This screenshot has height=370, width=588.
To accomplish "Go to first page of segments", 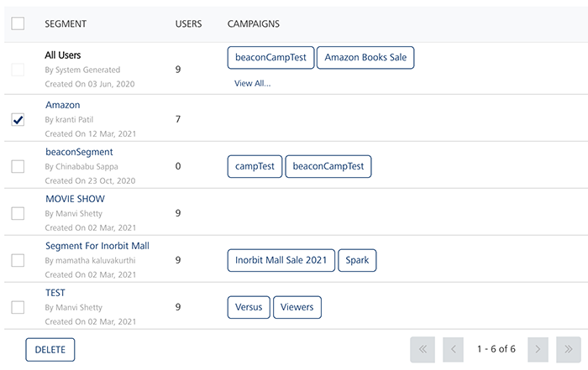I will [423, 349].
